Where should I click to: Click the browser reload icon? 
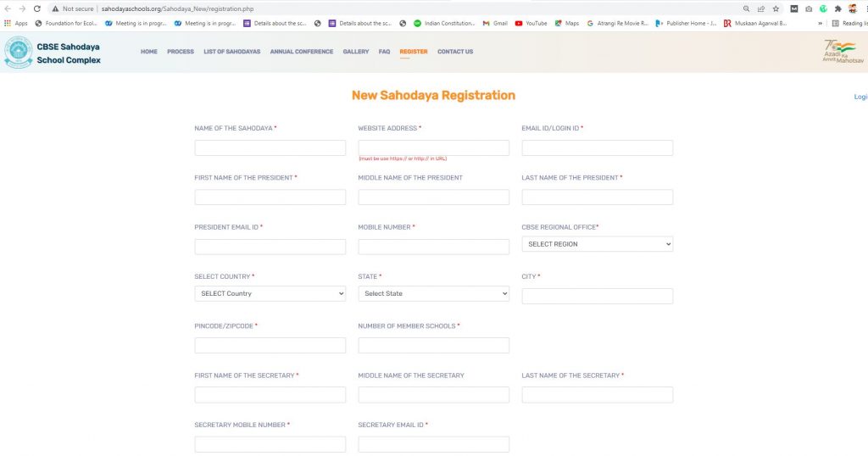[x=37, y=8]
